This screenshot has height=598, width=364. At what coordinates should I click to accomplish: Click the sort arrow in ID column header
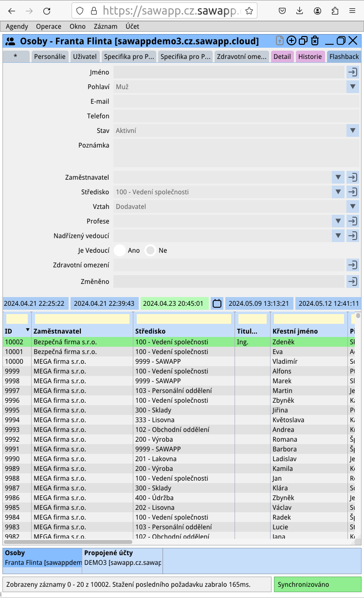(x=27, y=330)
